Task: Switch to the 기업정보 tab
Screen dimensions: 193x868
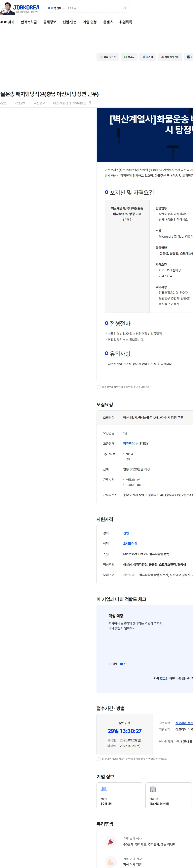Action: [x=20, y=103]
